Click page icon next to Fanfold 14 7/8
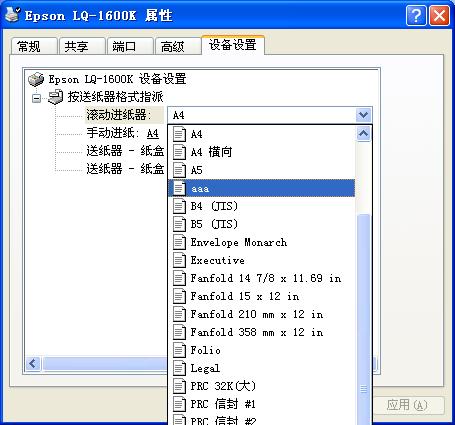The width and height of the screenshot is (455, 425). pyautogui.click(x=179, y=278)
